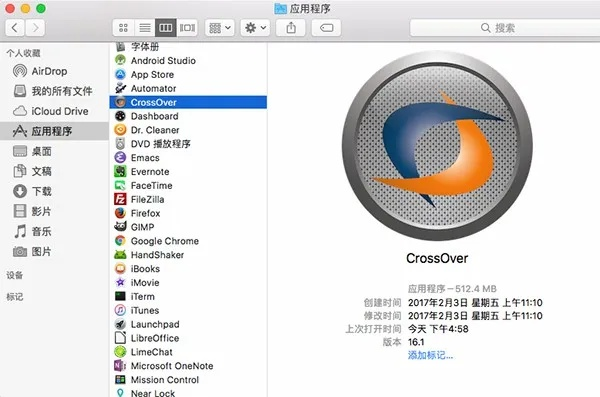Image resolution: width=600 pixels, height=397 pixels.
Task: Select Google Chrome in the app list
Action: [x=188, y=241]
